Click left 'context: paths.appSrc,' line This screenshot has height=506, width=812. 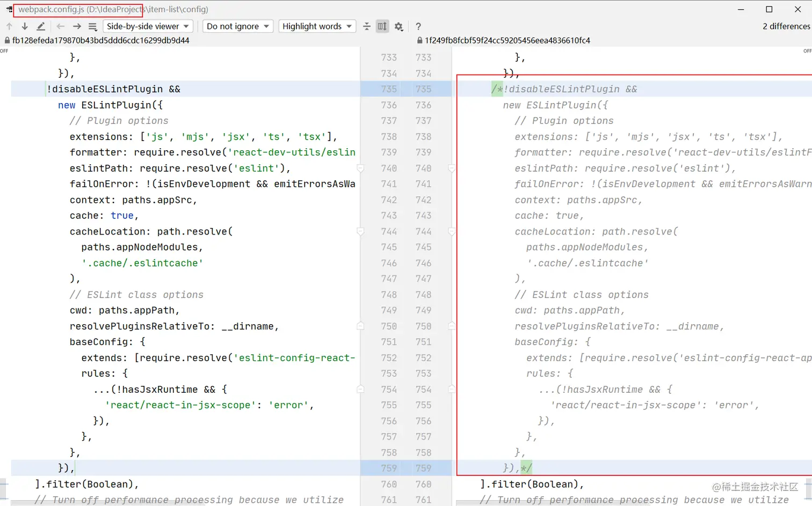coord(133,200)
